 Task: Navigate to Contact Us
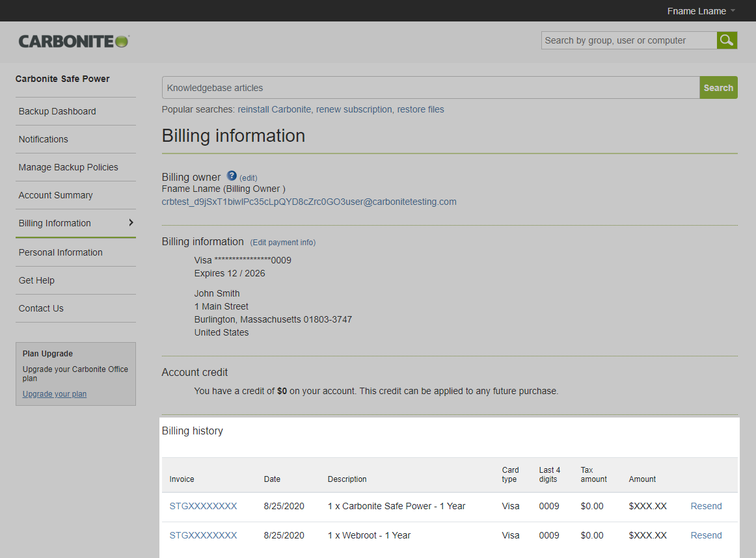40,308
